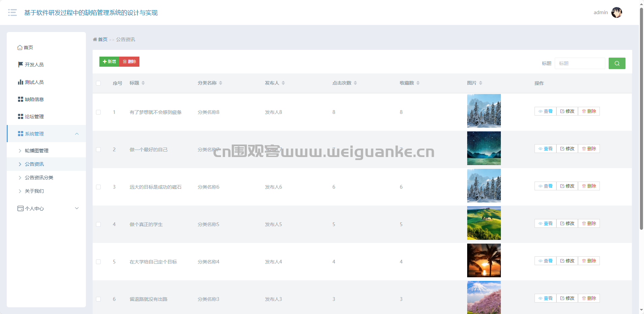Screen dimensions: 644x314
Task: Click the green search magnifier button
Action: pos(617,63)
